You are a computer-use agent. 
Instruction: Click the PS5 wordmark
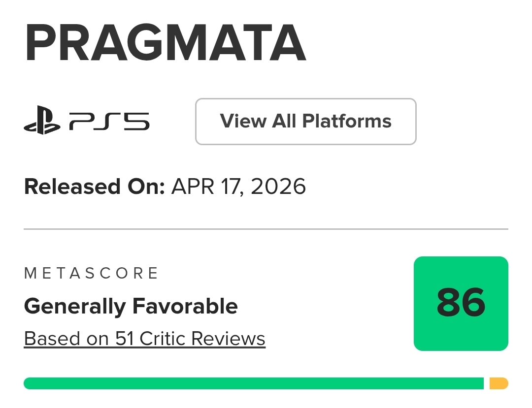pos(109,122)
